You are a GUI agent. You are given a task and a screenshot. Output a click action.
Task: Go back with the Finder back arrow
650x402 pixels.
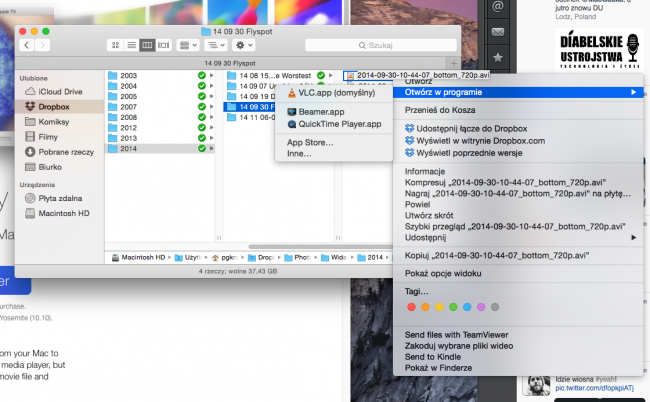pyautogui.click(x=27, y=45)
